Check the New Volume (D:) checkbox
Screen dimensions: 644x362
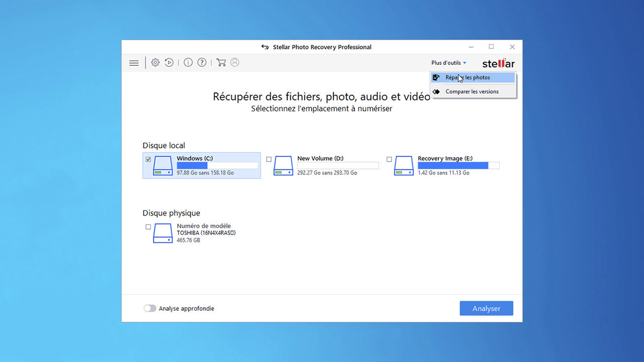(x=269, y=159)
